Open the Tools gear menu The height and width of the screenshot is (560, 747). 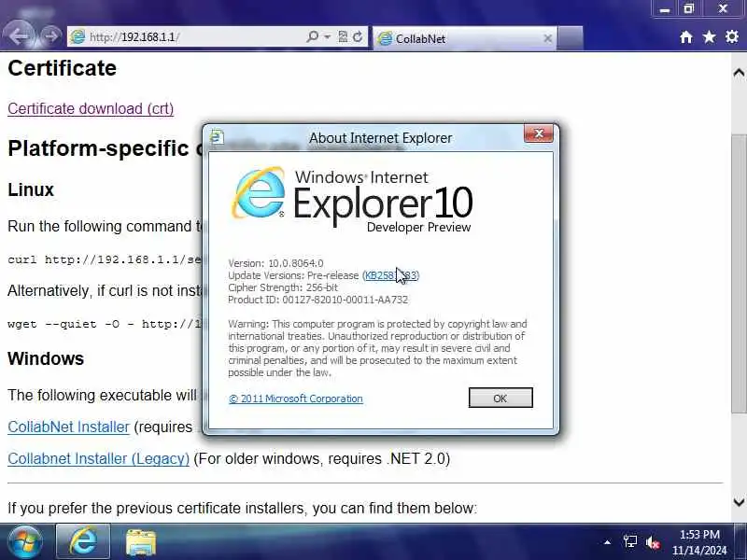[732, 37]
